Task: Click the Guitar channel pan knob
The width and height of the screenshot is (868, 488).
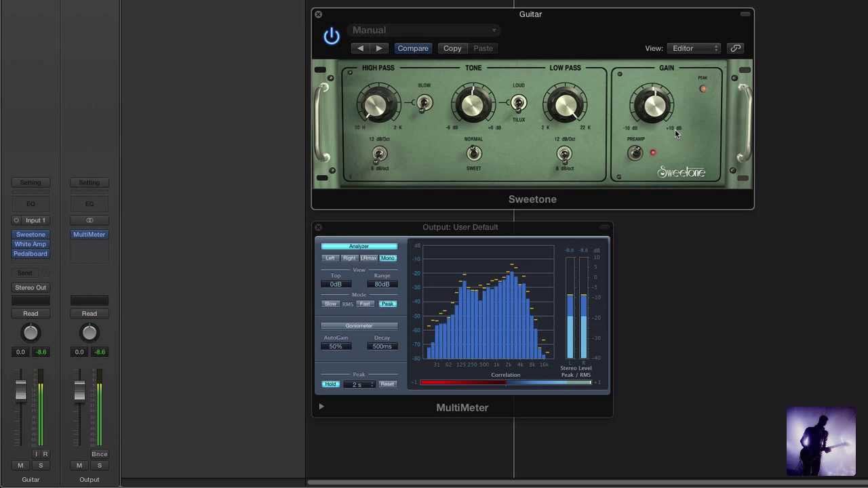Action: coord(31,333)
